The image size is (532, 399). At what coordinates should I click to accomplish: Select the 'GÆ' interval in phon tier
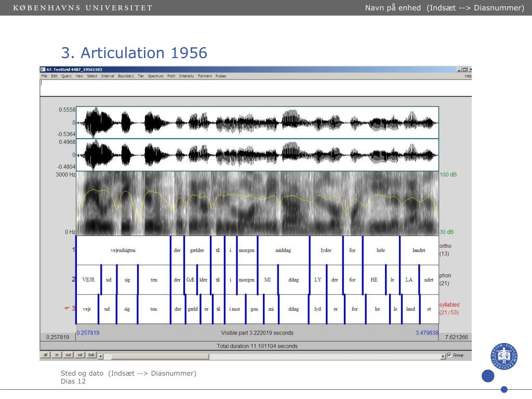(190, 280)
